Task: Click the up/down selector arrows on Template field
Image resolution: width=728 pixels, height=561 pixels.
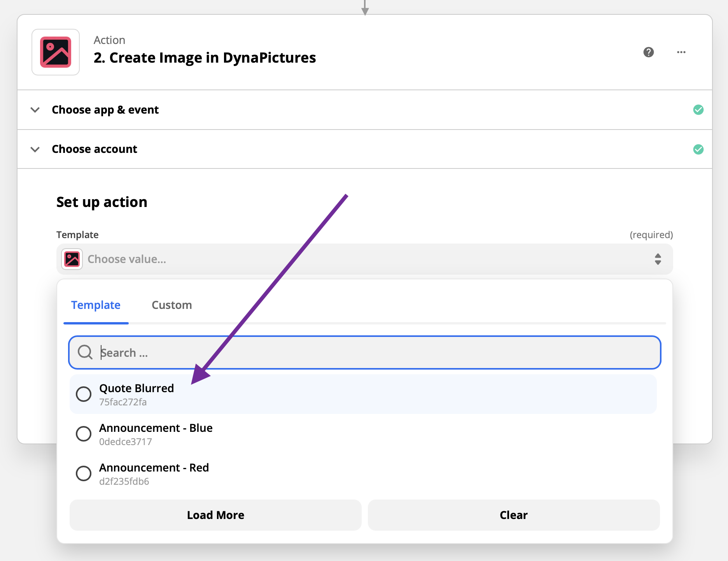Action: tap(658, 259)
